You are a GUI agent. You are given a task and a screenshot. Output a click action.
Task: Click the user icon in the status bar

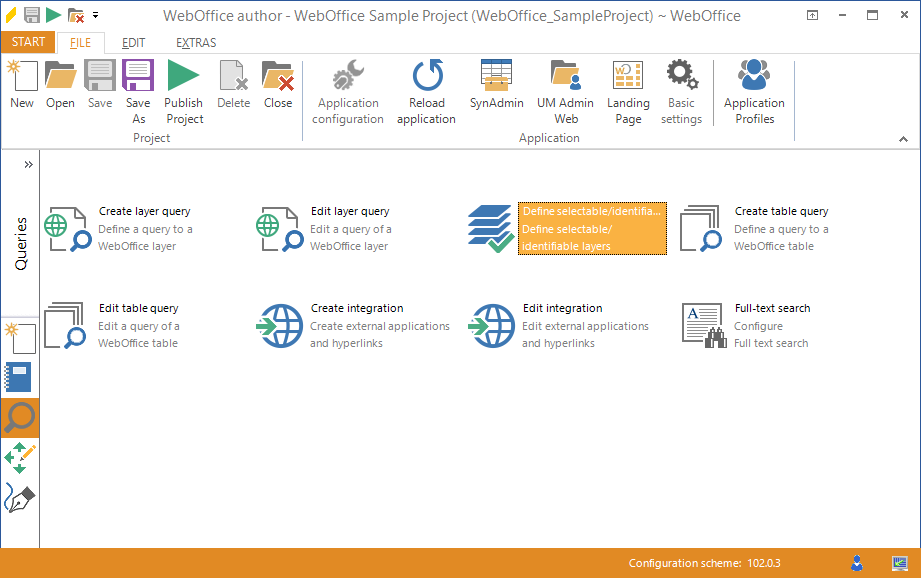[x=856, y=563]
